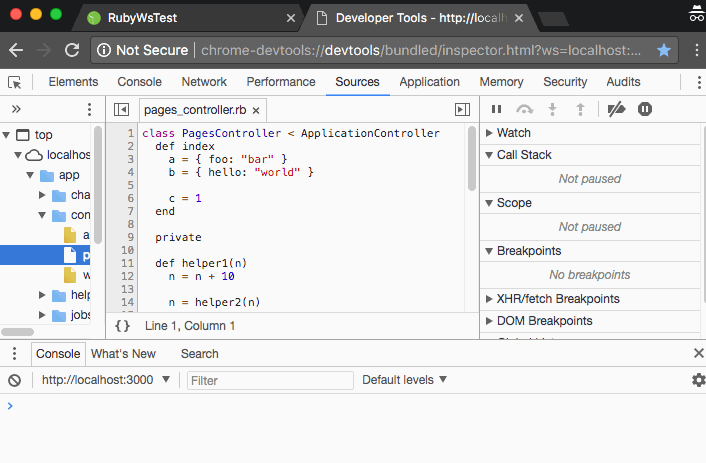Screen dimensions: 706x463
Task: Clear the console output
Action: point(14,381)
